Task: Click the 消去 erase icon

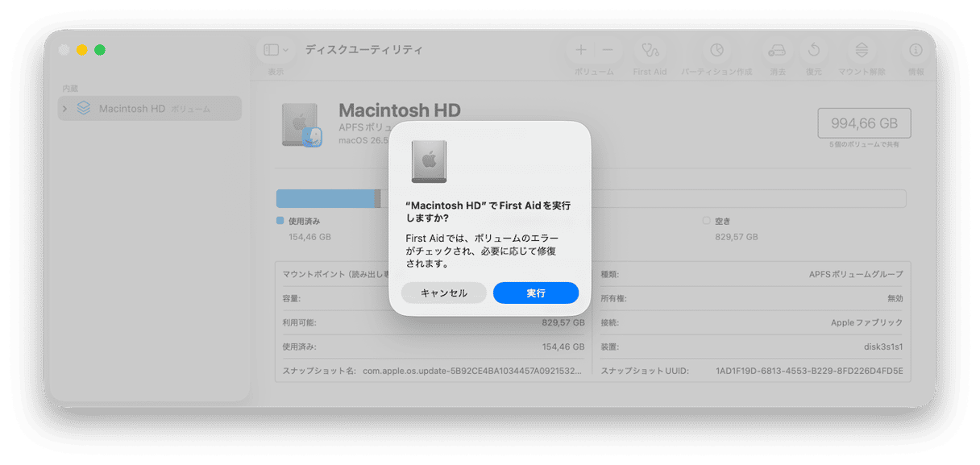Action: click(x=777, y=50)
